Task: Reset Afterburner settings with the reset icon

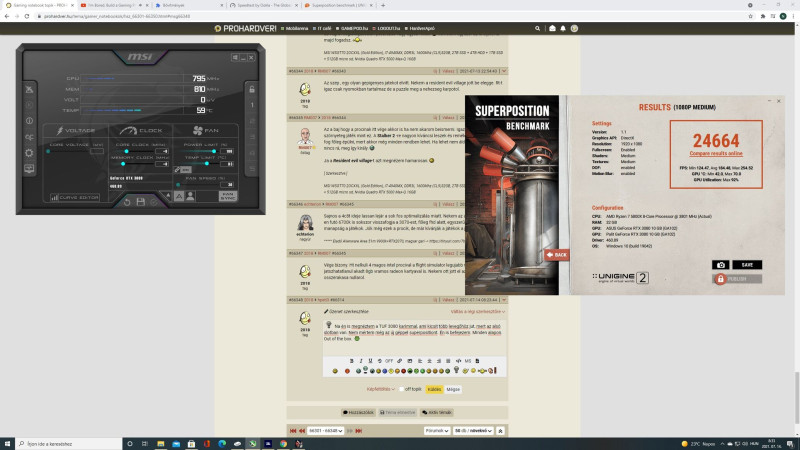Action: coord(127,202)
